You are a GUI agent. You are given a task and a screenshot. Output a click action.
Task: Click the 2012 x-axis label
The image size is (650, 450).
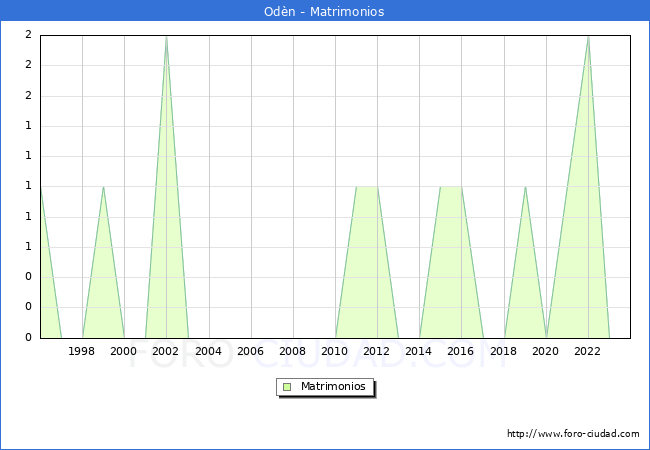tap(377, 351)
